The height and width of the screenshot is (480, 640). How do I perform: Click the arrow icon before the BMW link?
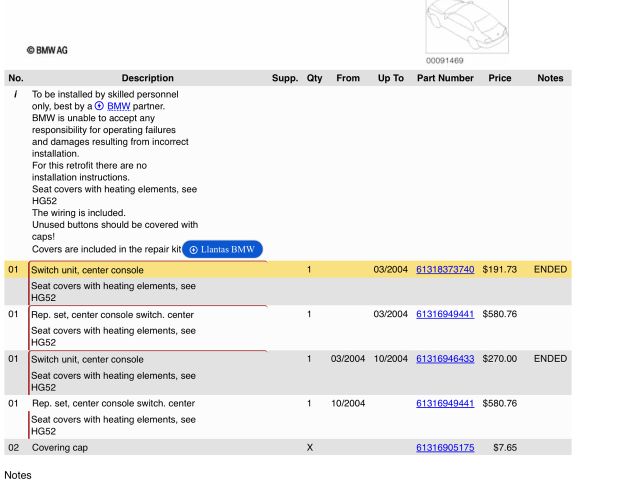100,106
